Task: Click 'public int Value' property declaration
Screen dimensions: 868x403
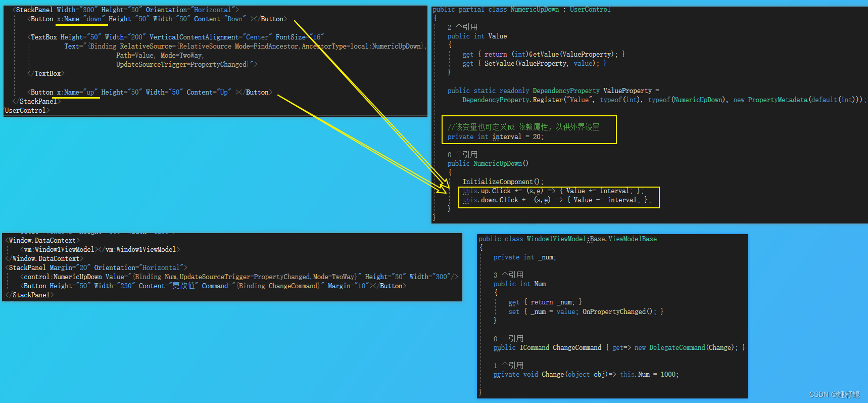Action: 477,36
